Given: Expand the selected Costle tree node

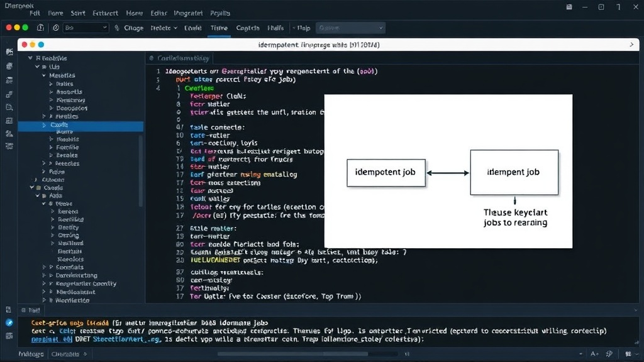Looking at the screenshot, I should pos(45,125).
